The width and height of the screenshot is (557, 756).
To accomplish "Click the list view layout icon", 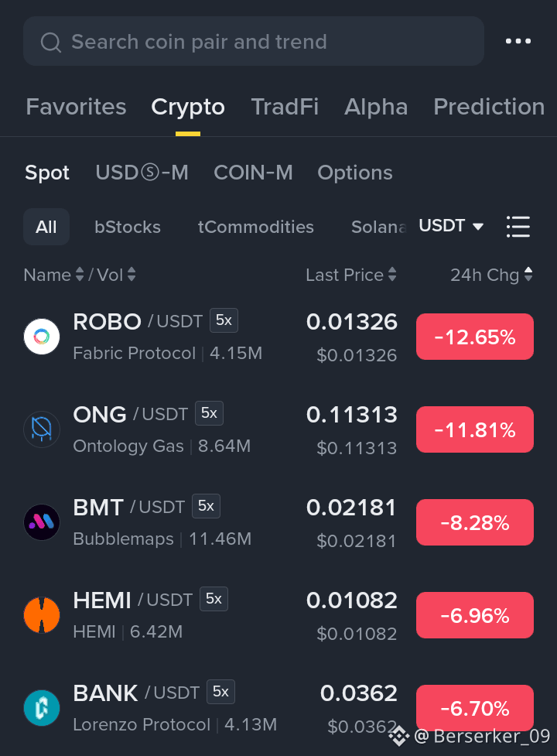I will coord(518,227).
